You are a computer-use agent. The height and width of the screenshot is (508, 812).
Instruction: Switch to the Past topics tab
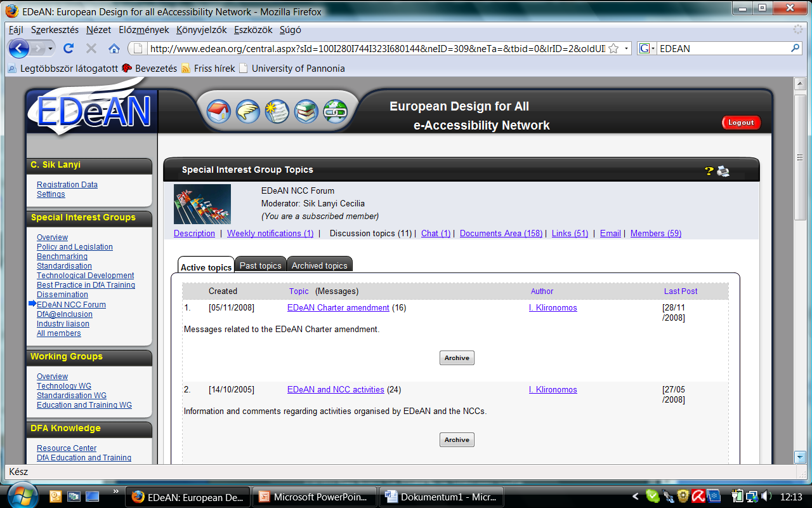coord(260,265)
